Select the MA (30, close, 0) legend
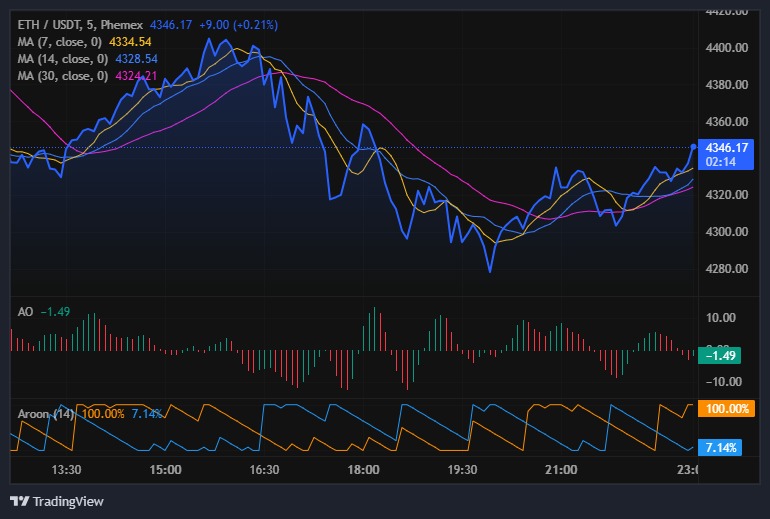 [x=65, y=76]
